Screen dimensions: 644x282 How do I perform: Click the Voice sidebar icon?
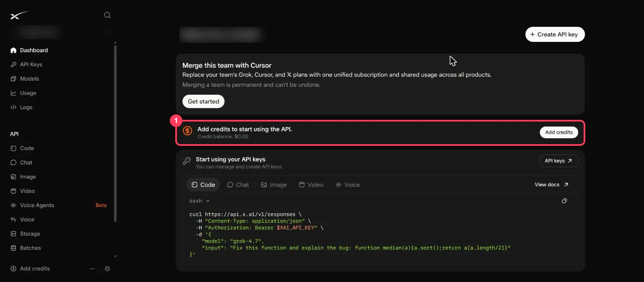tap(13, 220)
